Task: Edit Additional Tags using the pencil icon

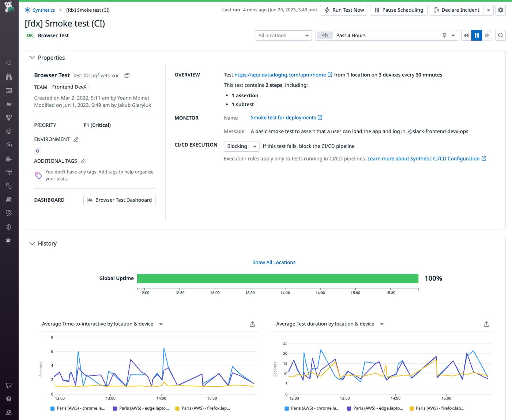Action: coord(83,161)
